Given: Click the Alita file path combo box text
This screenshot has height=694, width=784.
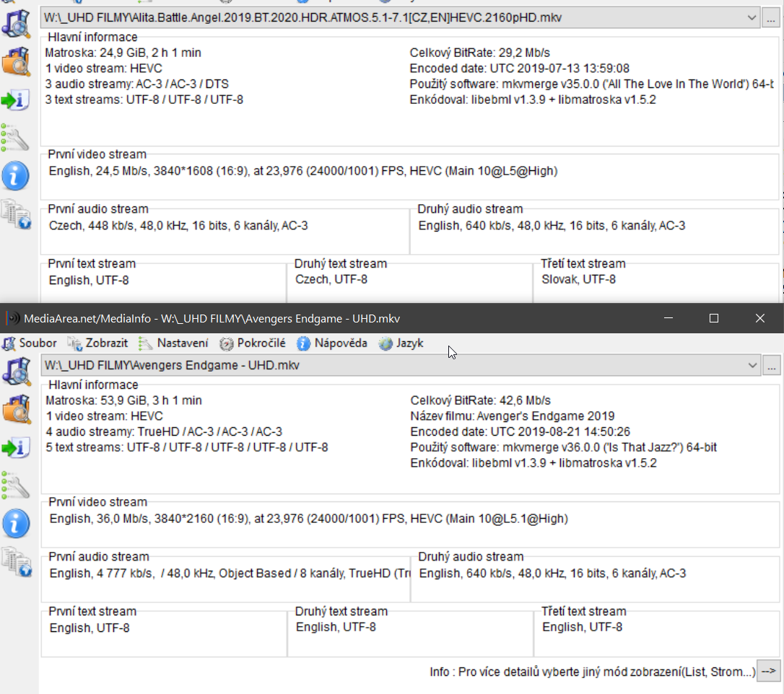Looking at the screenshot, I should 302,17.
